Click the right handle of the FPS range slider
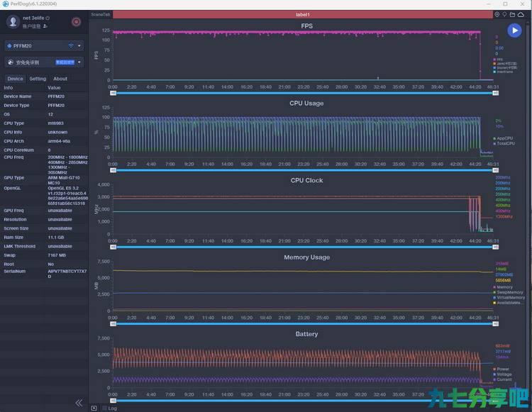532x412 pixels. (496, 93)
